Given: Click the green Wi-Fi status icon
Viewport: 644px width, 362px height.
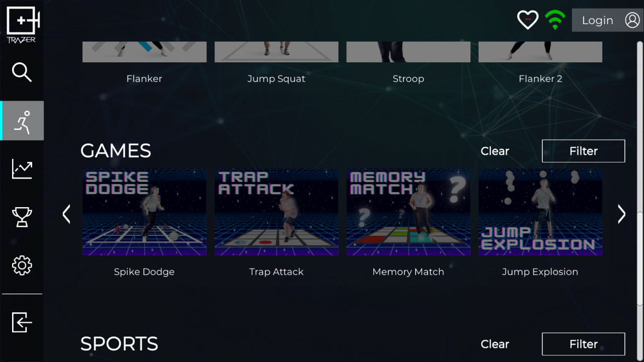Looking at the screenshot, I should coord(555,20).
